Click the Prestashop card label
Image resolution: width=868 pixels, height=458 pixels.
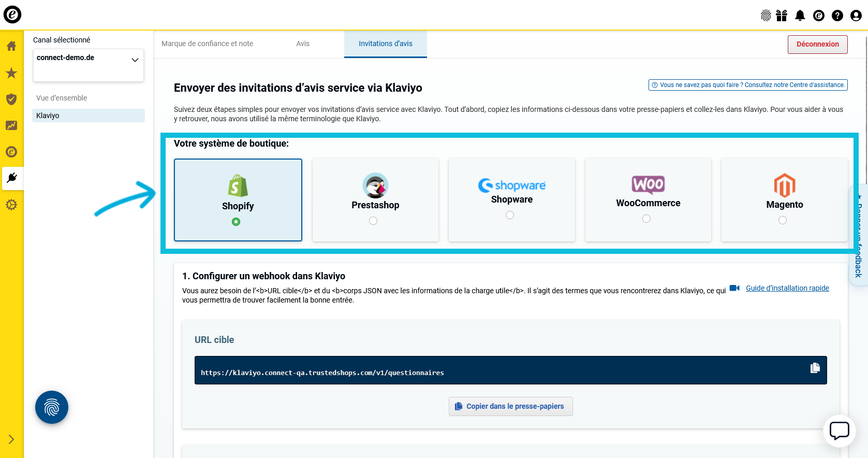[375, 205]
